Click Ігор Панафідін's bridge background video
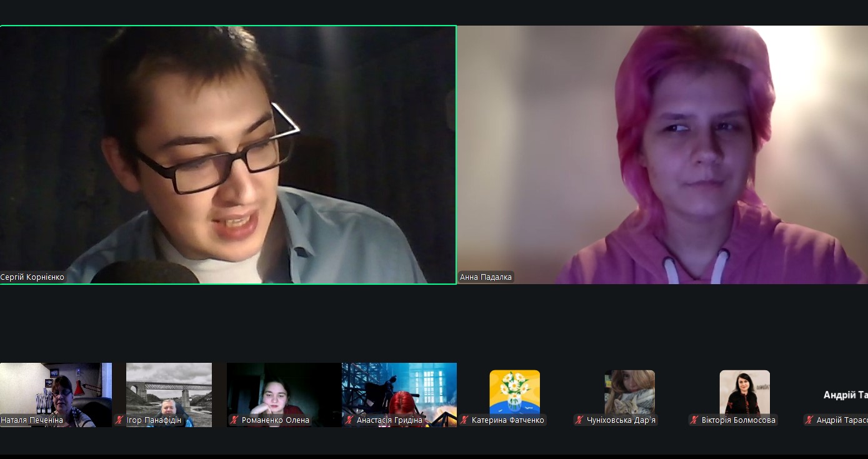868x459 pixels. pos(169,387)
